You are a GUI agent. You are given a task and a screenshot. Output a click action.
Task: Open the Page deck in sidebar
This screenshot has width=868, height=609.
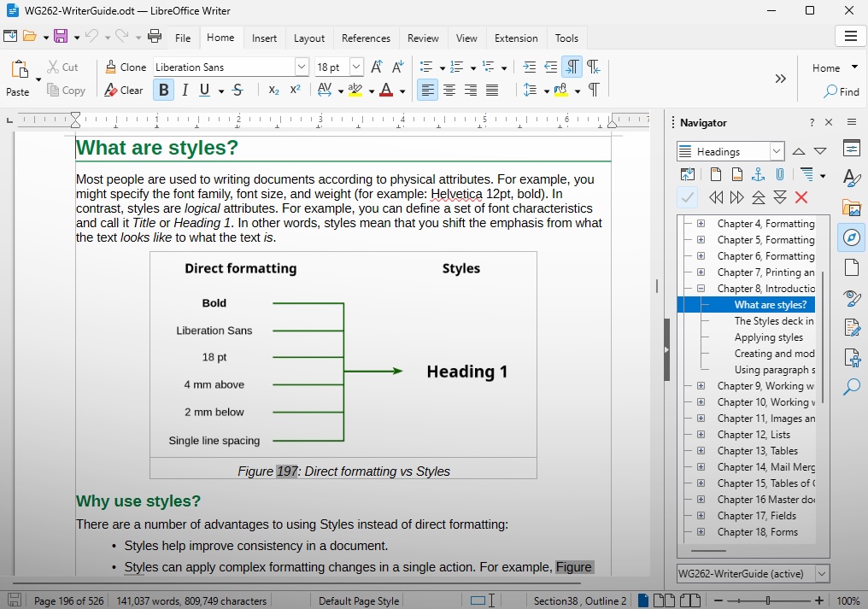[852, 267]
